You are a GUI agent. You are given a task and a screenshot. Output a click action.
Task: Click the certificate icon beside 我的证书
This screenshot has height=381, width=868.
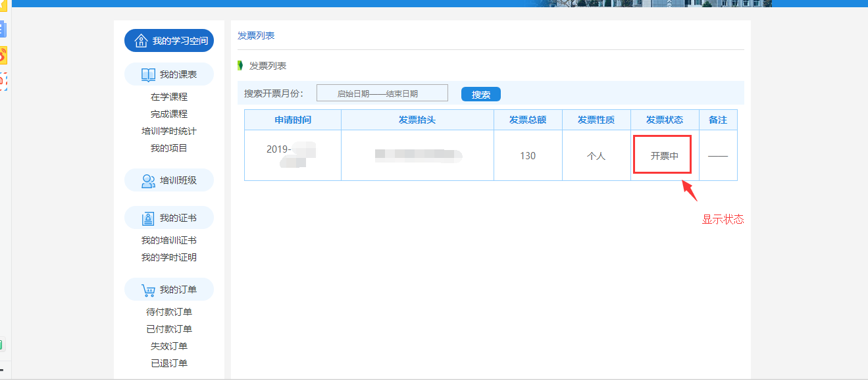149,218
